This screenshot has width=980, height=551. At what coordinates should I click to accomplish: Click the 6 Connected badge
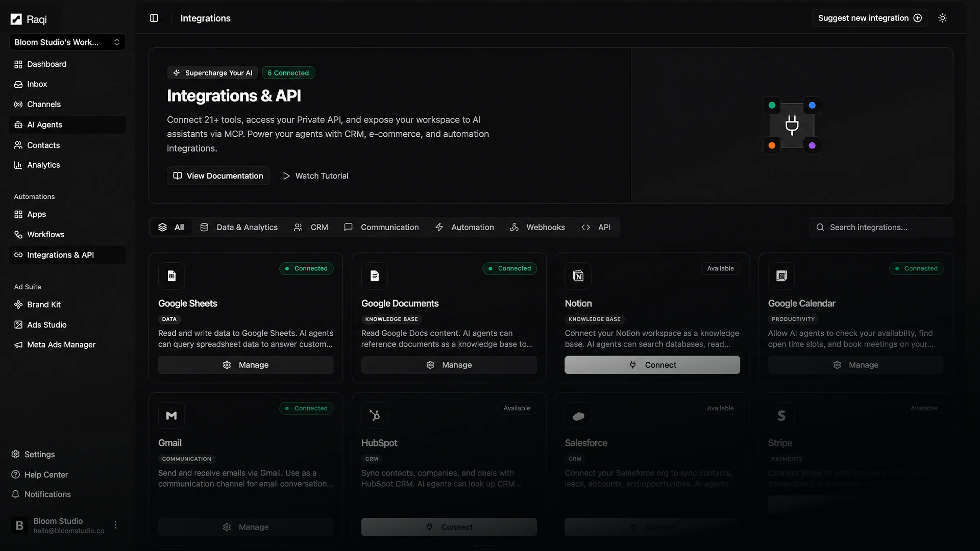point(288,73)
